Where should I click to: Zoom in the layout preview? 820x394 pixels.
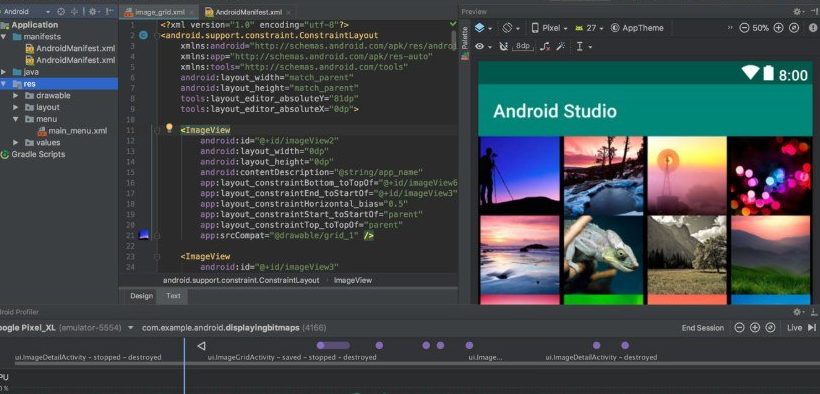[779, 28]
